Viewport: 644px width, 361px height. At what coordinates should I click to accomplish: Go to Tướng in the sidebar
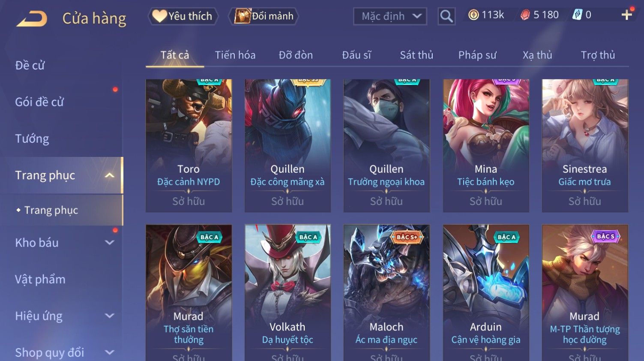tap(32, 139)
